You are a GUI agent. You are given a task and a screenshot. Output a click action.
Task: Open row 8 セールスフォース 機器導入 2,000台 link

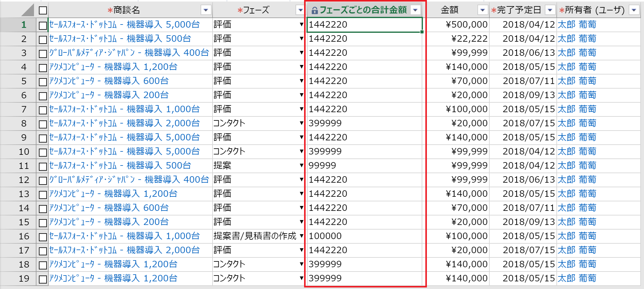[125, 123]
